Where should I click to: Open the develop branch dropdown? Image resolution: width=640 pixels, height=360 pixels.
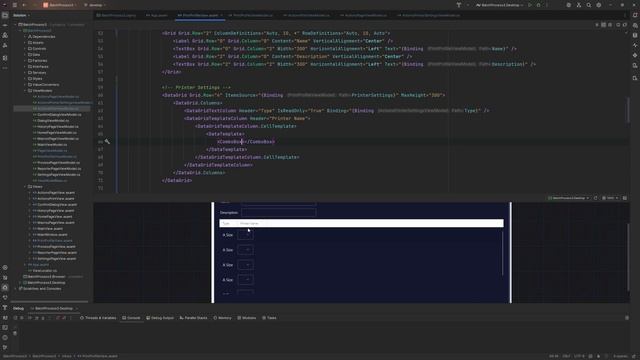(95, 5)
